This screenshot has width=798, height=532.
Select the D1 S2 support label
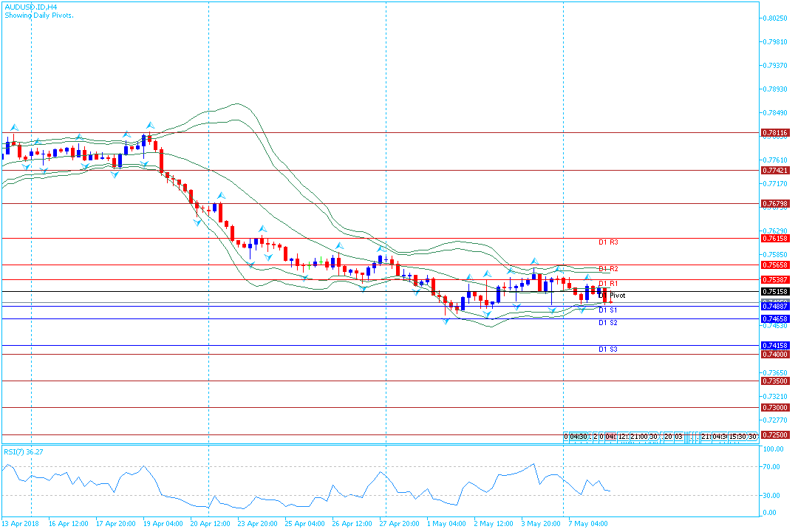(x=608, y=323)
